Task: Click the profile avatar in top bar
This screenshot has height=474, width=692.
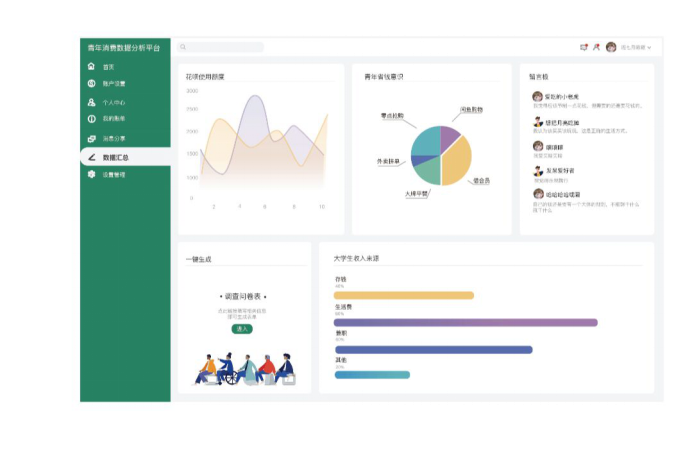Action: [x=611, y=47]
